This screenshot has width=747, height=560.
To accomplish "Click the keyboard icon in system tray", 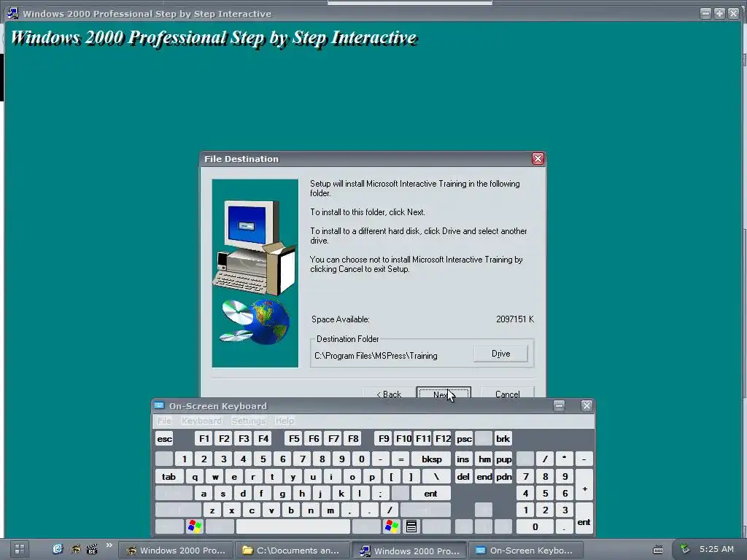I will 658,550.
